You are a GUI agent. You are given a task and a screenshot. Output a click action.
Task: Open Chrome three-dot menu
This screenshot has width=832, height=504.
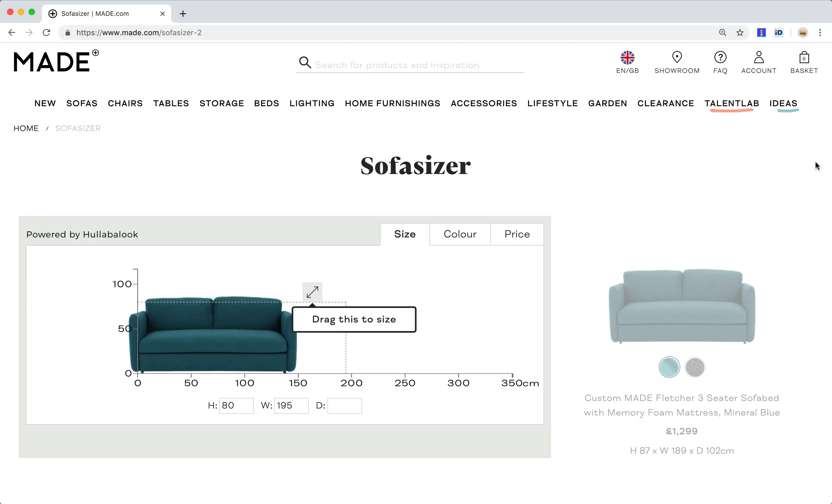820,33
